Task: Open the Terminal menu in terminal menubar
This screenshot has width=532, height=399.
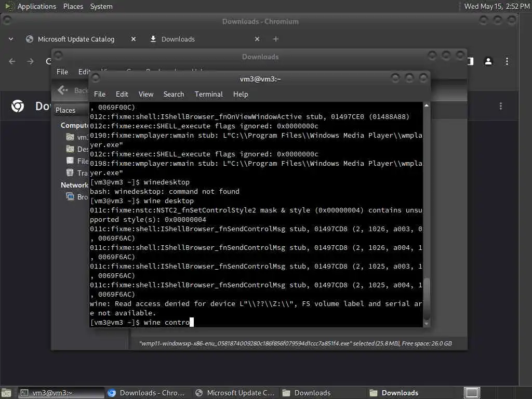Action: coord(209,95)
